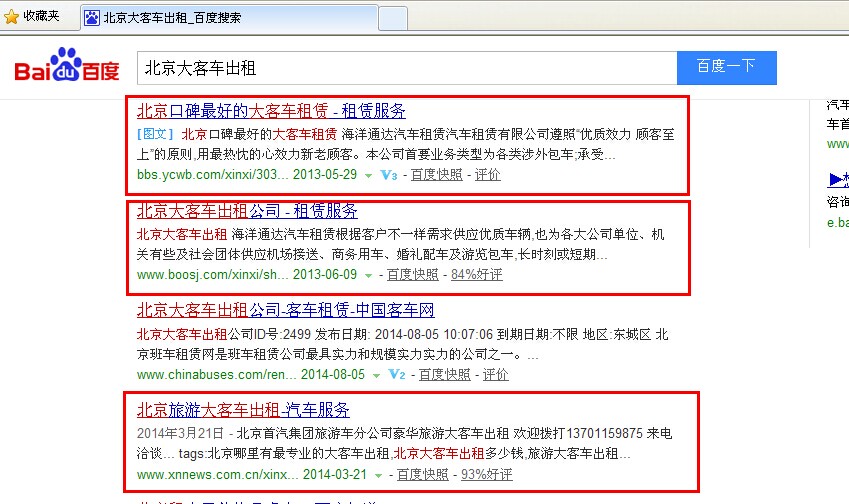Expand arrow next to date 2014-03-21
Viewport: 849px width, 504px height.
point(378,475)
